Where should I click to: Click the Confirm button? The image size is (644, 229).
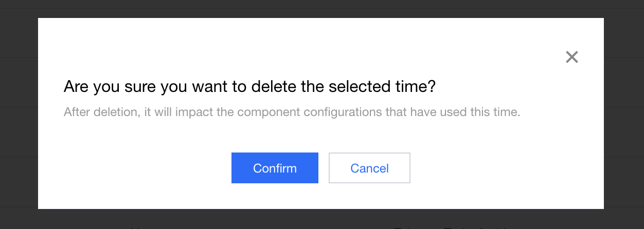(275, 168)
